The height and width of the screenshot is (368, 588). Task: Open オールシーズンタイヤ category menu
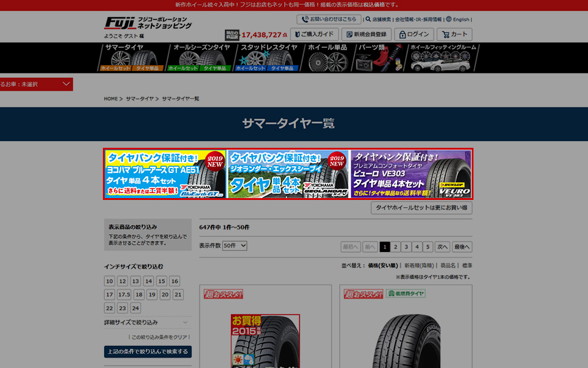point(202,47)
